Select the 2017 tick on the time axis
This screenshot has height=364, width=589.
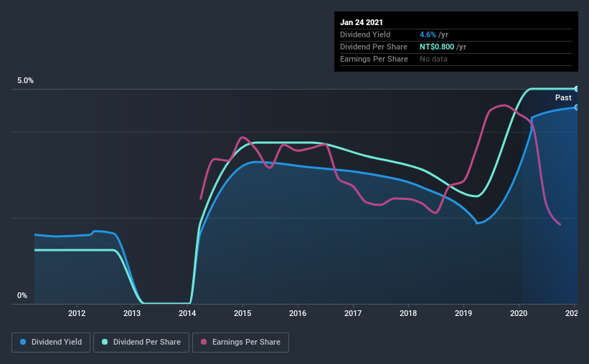[353, 313]
